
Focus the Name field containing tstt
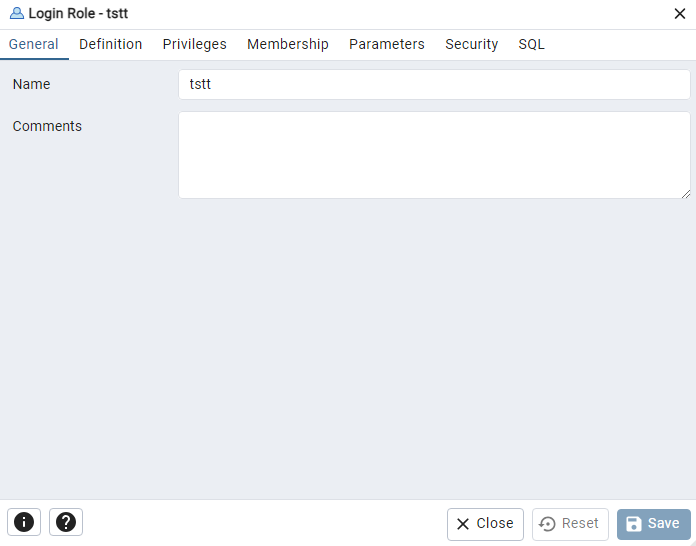[434, 84]
